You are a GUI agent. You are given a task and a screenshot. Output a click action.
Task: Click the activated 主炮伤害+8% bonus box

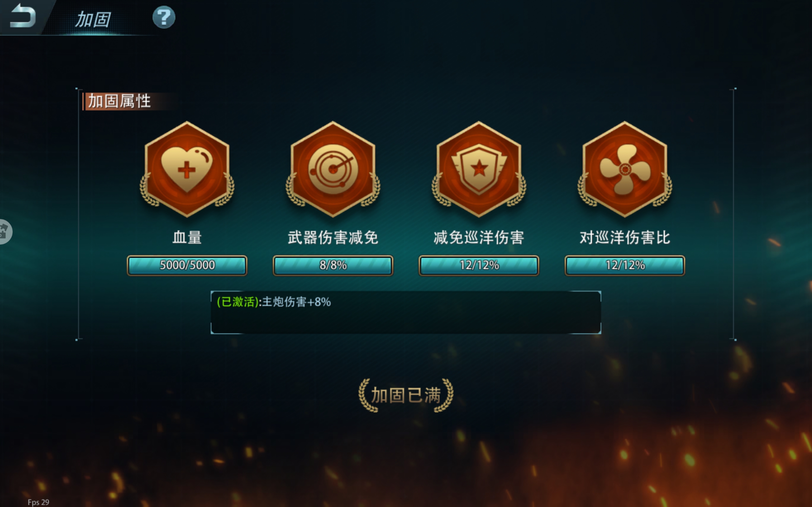(x=406, y=312)
